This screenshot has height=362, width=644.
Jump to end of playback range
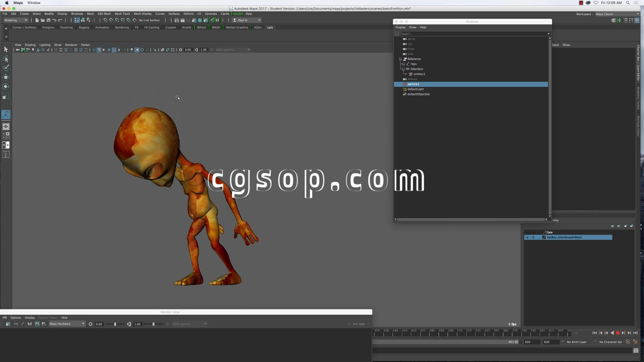[x=635, y=333]
